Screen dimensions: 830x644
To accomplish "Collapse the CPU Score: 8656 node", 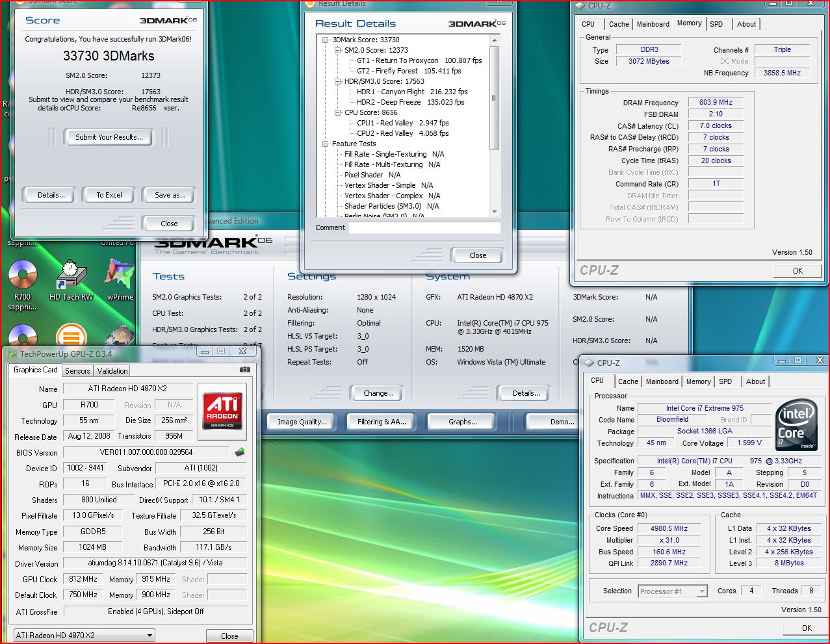I will pos(338,112).
